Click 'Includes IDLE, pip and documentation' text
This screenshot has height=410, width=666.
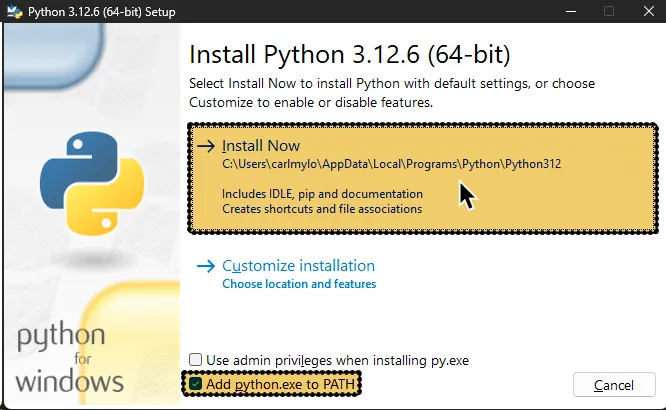click(322, 194)
